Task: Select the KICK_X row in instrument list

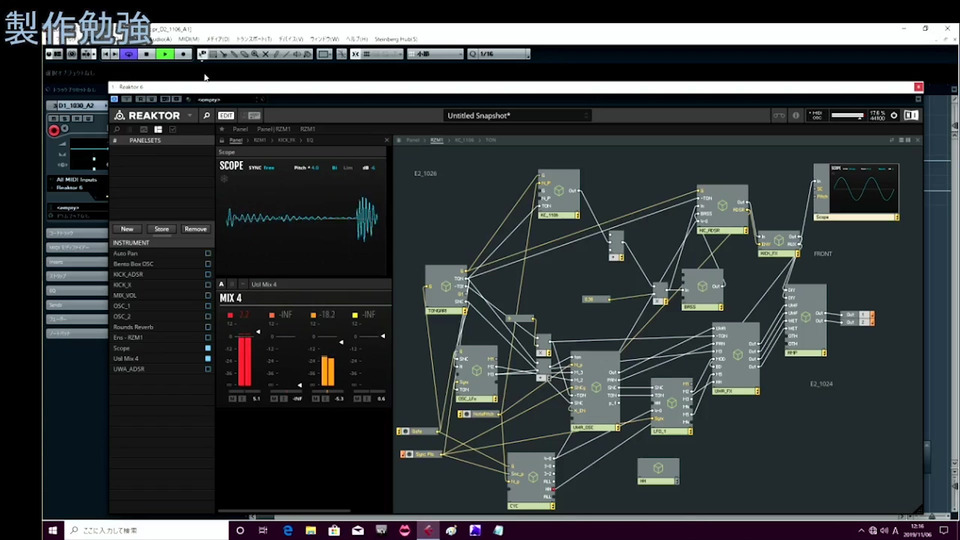Action: click(162, 285)
